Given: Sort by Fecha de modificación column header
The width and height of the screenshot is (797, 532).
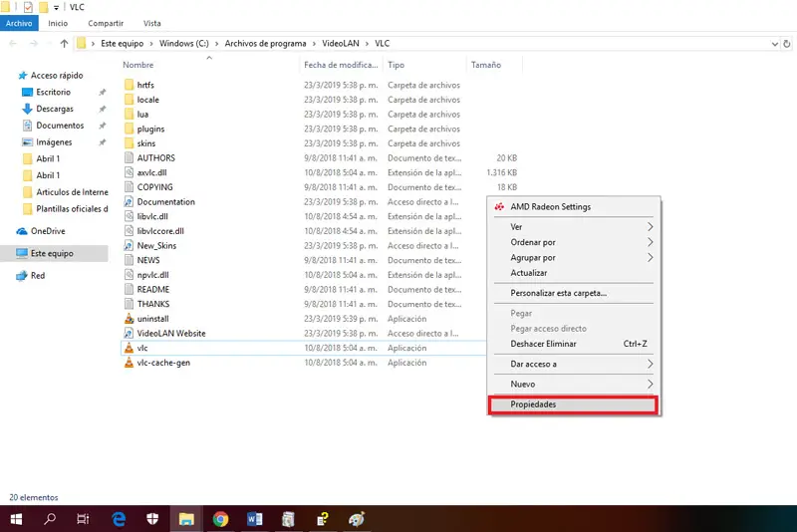Looking at the screenshot, I should 341,65.
